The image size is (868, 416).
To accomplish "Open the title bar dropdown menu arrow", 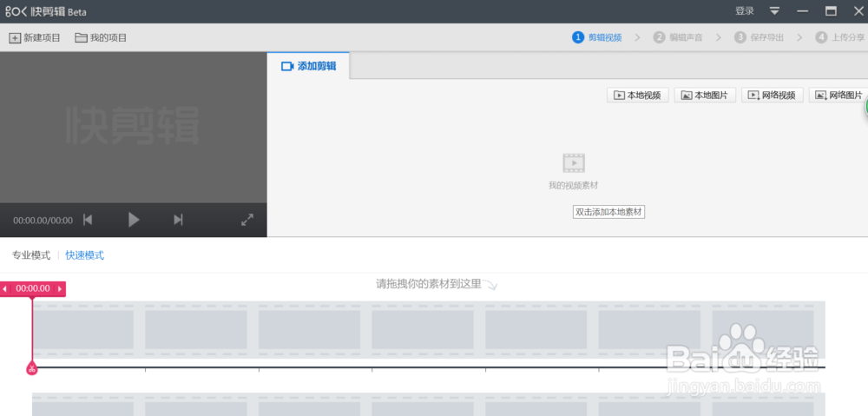I will tap(774, 11).
